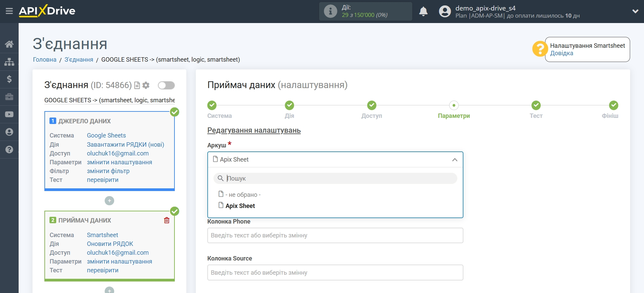This screenshot has width=644, height=293.
Task: Delete the data receiver block trash icon
Action: point(167,221)
